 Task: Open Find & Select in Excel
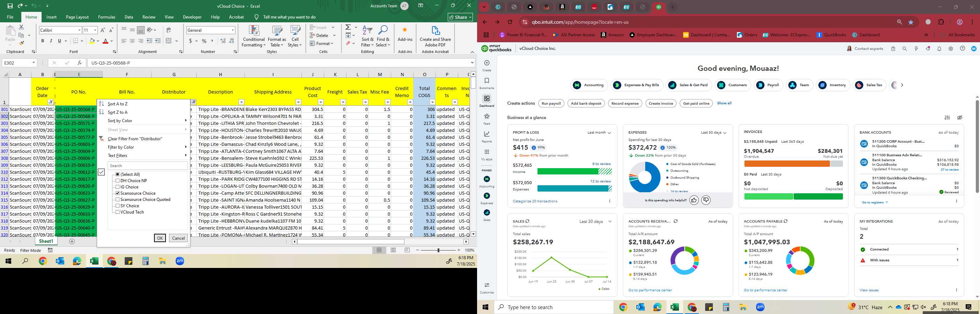[383, 37]
